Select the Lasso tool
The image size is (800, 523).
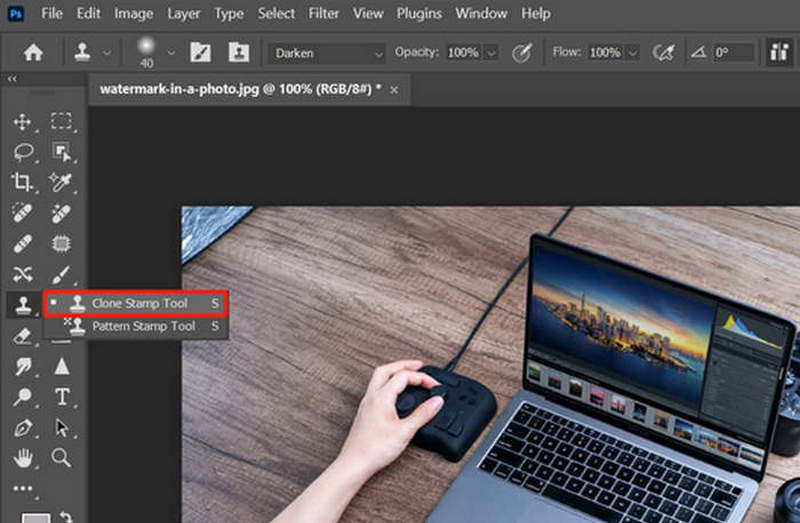[23, 152]
